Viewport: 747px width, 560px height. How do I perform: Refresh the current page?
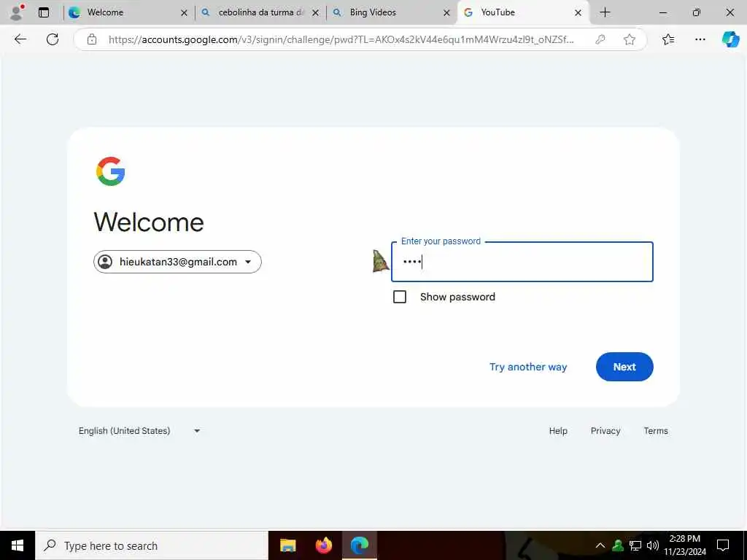point(53,39)
